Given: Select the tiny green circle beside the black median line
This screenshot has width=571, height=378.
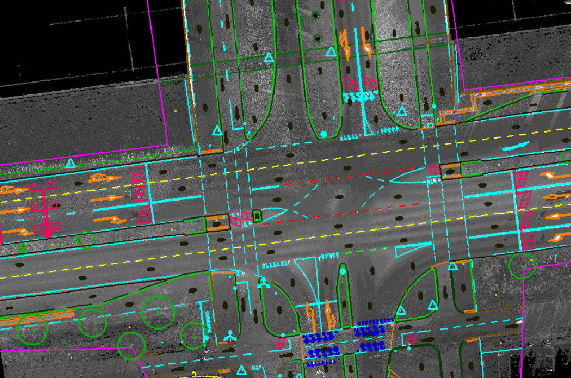Looking at the screenshot, I should (x=22, y=248).
